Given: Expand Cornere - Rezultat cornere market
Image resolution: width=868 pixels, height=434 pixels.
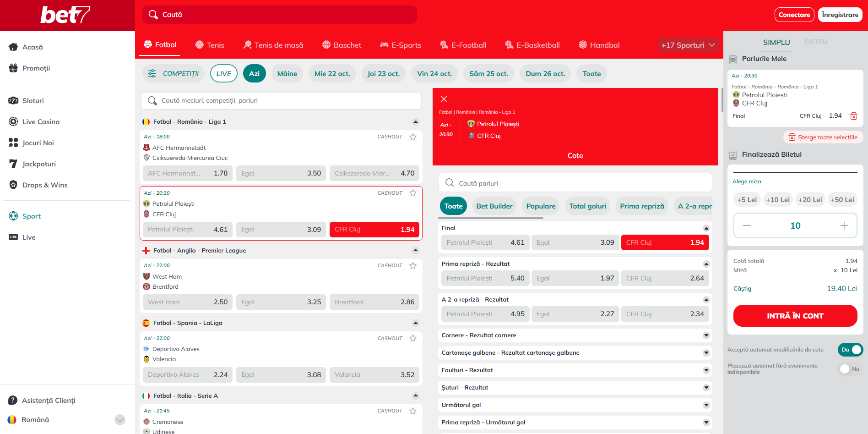Looking at the screenshot, I should pyautogui.click(x=706, y=335).
